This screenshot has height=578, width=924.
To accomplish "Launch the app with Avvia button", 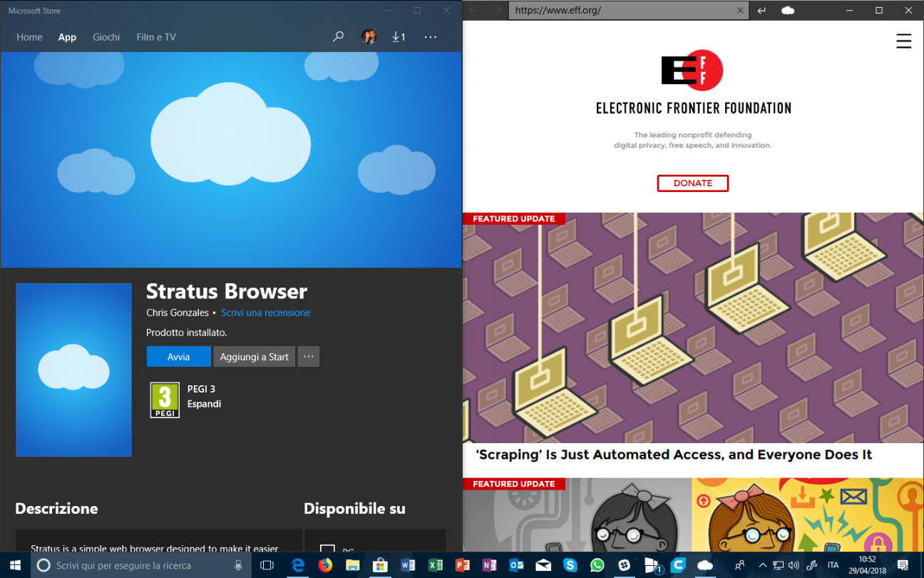I will click(x=178, y=357).
